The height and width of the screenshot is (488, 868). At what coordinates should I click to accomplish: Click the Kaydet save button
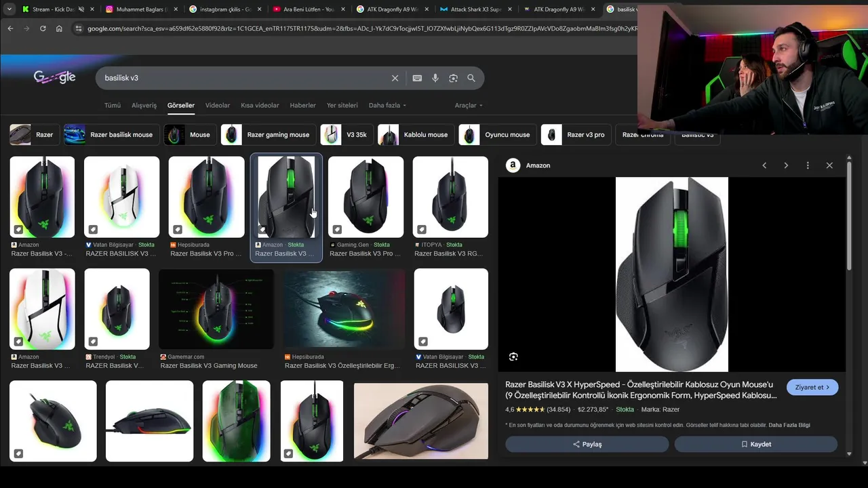coord(756,445)
